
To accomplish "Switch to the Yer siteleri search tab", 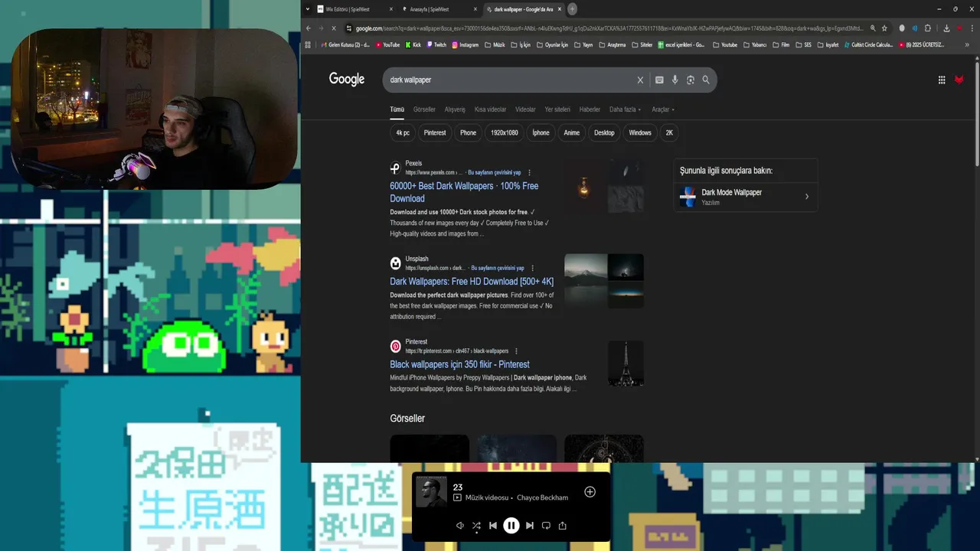I will 557,109.
